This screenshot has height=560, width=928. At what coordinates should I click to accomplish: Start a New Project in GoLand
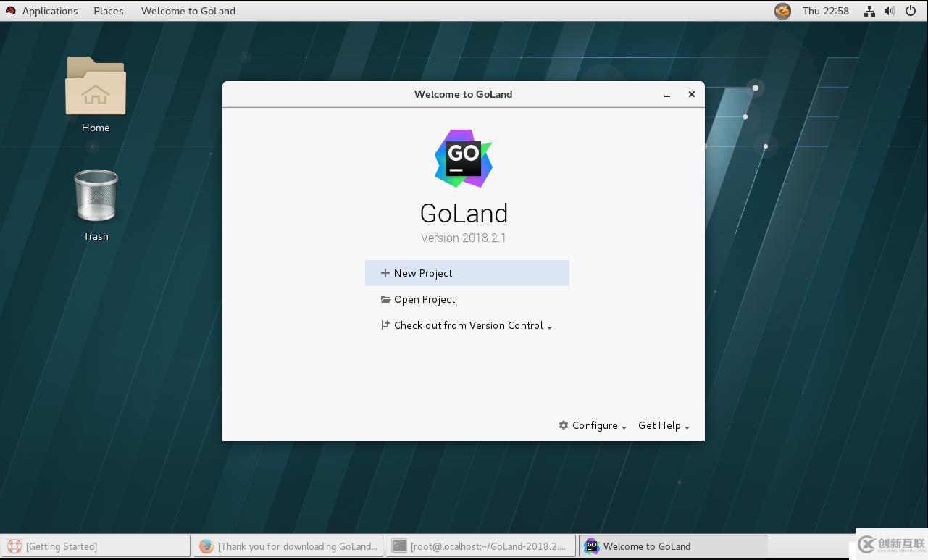coord(467,273)
